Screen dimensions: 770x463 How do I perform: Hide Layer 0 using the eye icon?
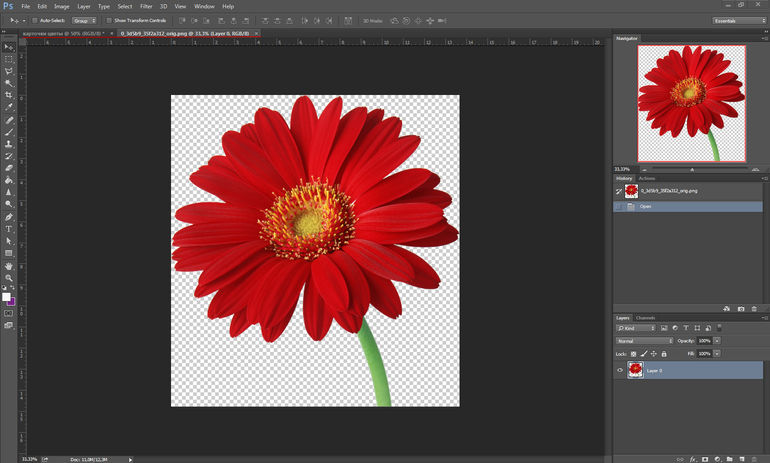[620, 370]
